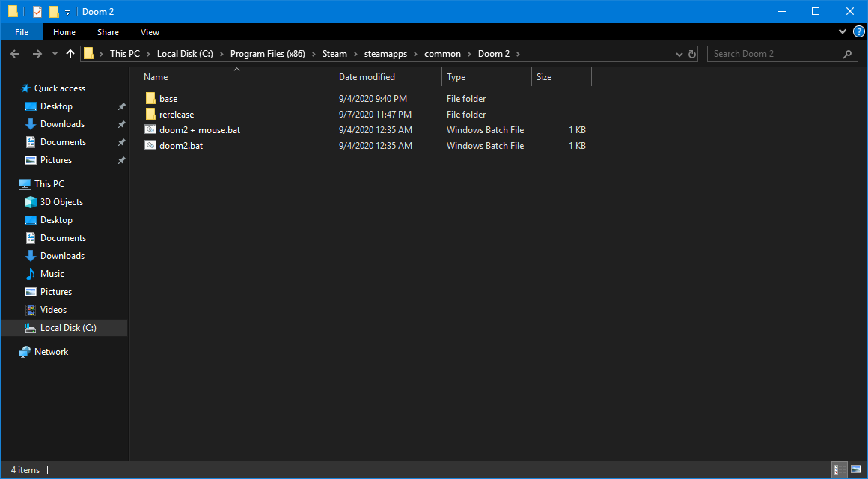The height and width of the screenshot is (479, 868).
Task: Select doom2 + mouse.bat file
Action: pyautogui.click(x=199, y=130)
